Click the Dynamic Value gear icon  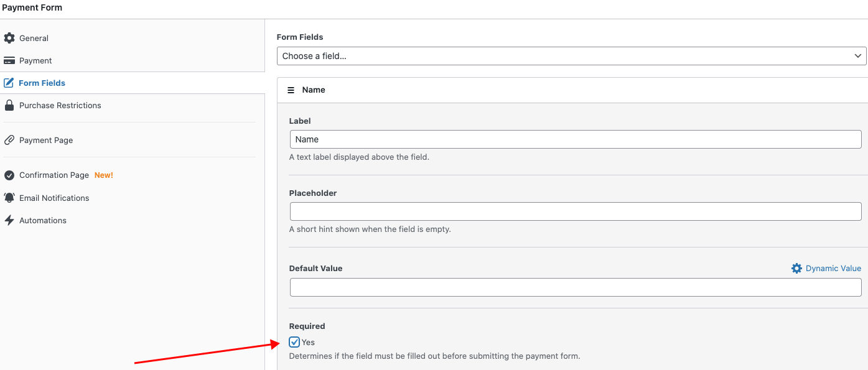click(x=796, y=268)
